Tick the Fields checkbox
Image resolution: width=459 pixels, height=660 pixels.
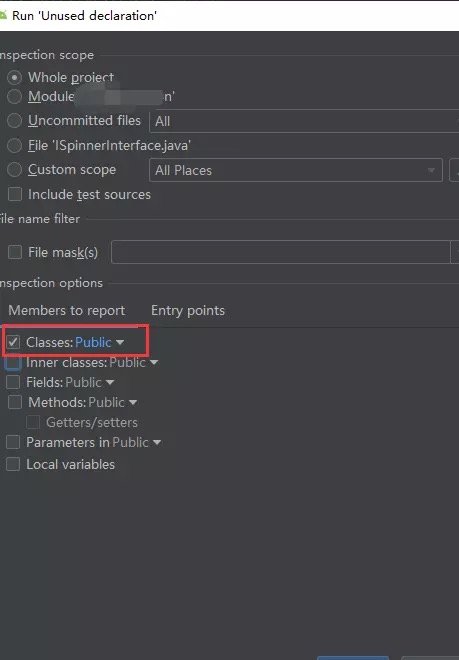tap(13, 382)
